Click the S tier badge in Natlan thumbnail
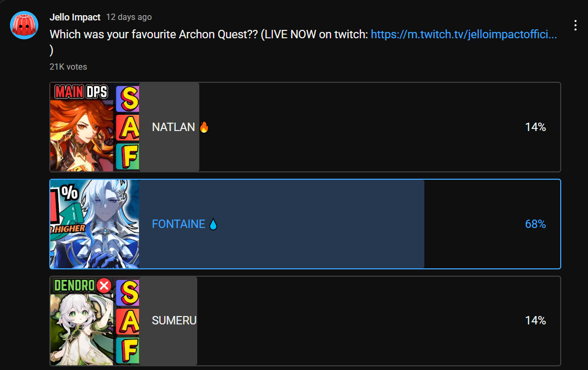 point(128,99)
